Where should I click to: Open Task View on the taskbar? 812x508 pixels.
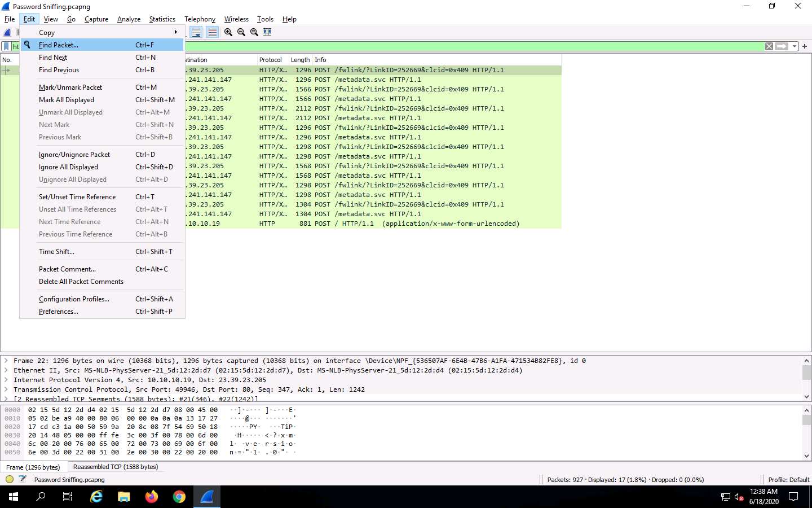[68, 497]
